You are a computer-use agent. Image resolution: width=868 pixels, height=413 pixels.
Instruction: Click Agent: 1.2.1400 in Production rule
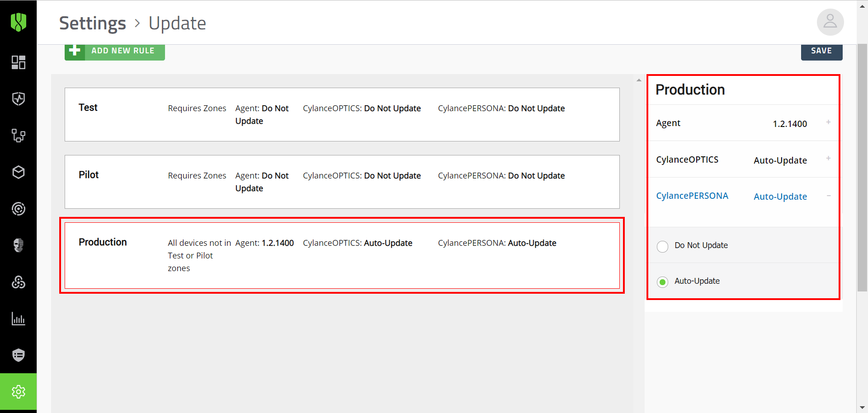click(x=264, y=243)
